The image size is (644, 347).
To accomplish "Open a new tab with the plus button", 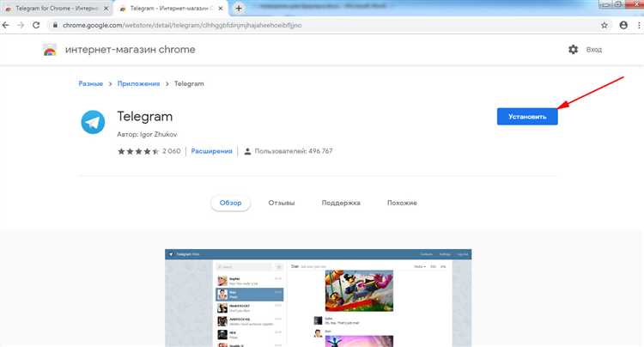I will 239,9.
